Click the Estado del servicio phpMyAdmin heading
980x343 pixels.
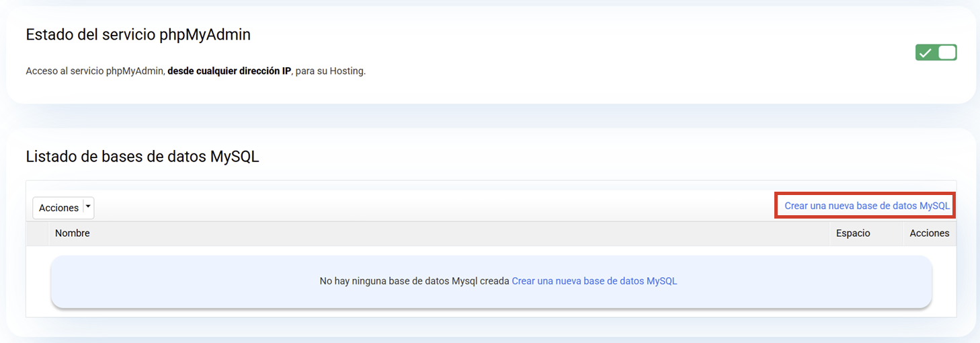tap(138, 35)
